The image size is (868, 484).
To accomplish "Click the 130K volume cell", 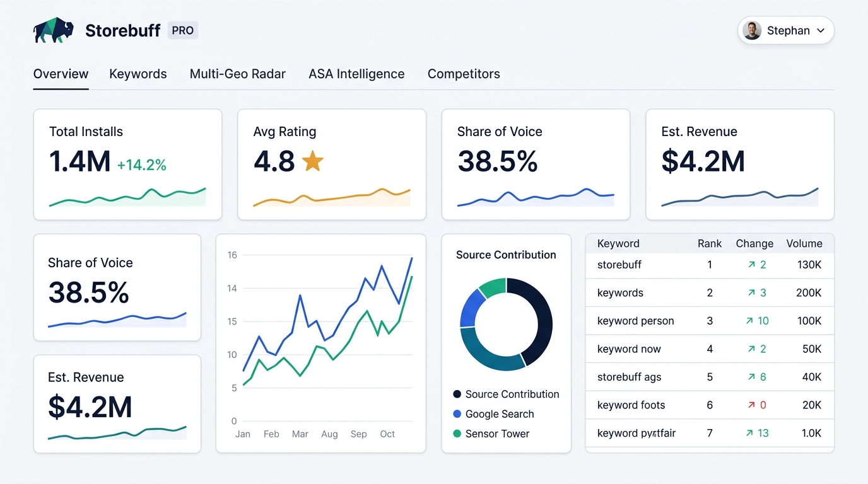I will pyautogui.click(x=809, y=265).
